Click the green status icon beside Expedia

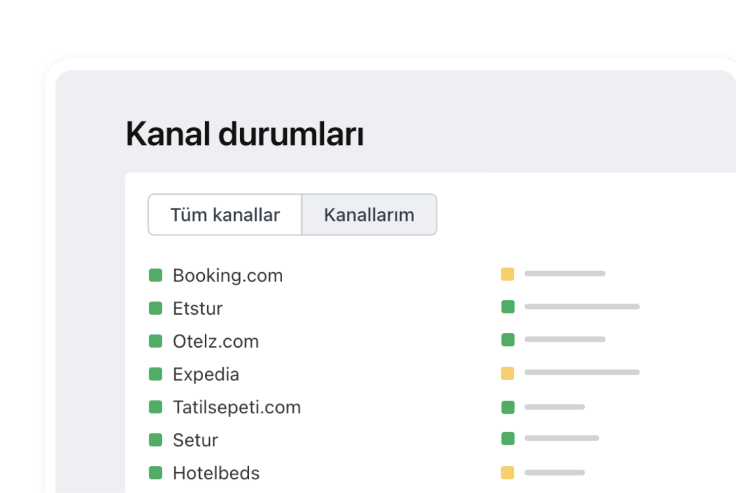tap(155, 374)
